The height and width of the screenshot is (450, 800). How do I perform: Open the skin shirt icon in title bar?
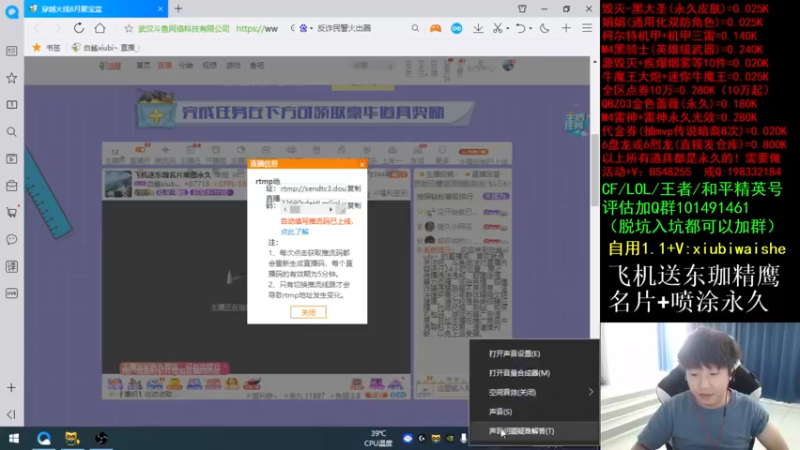coord(522,9)
